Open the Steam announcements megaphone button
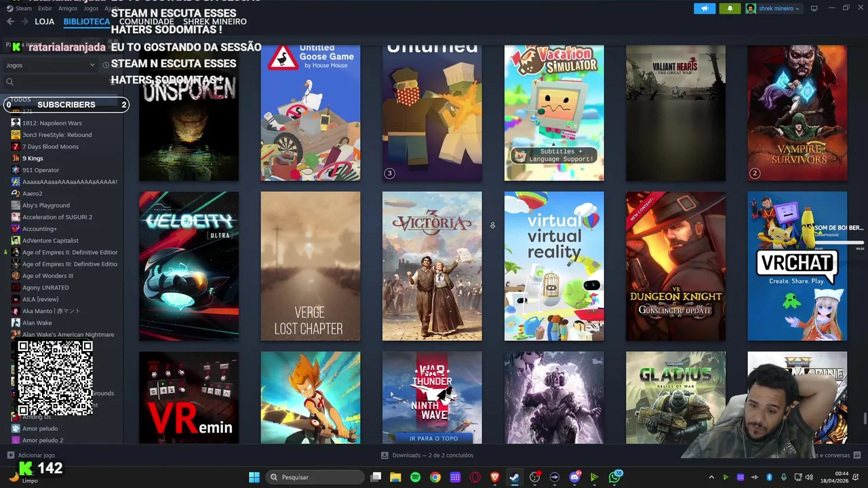868x488 pixels. click(705, 8)
